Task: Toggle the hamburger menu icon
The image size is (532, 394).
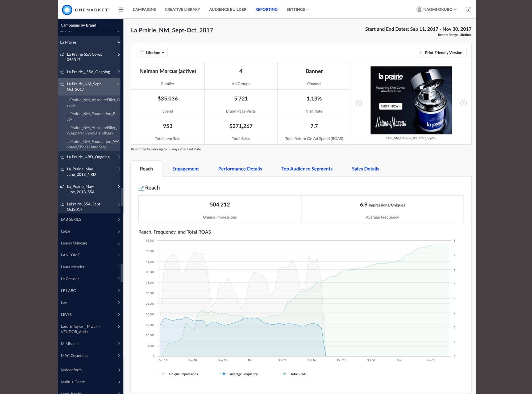Action: tap(121, 10)
